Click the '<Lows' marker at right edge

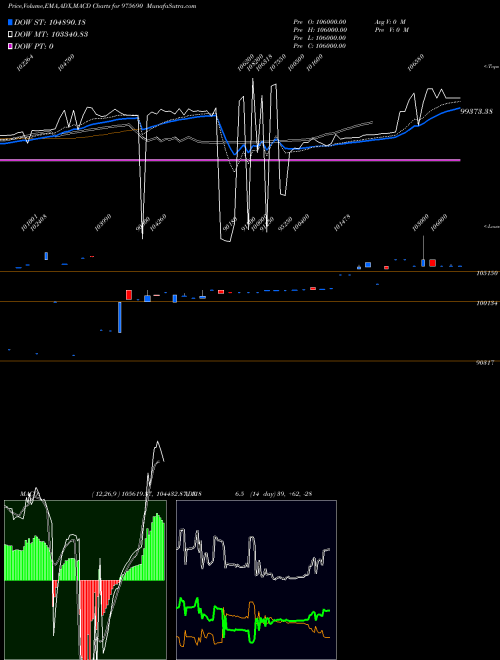coord(491,226)
